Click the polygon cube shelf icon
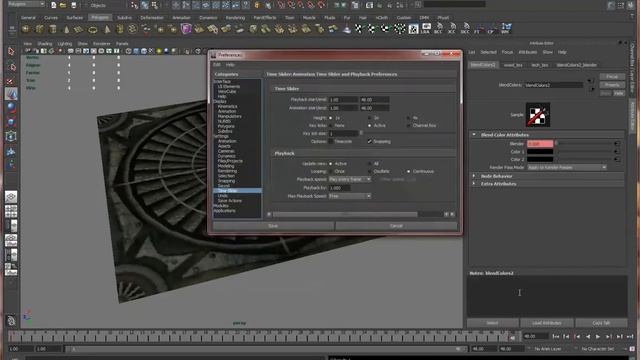The image size is (640, 360). [x=40, y=29]
